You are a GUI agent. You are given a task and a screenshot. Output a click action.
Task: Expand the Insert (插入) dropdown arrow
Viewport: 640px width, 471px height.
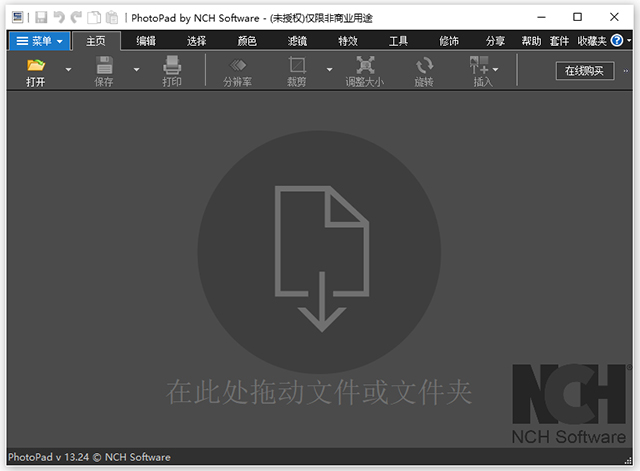click(x=496, y=70)
